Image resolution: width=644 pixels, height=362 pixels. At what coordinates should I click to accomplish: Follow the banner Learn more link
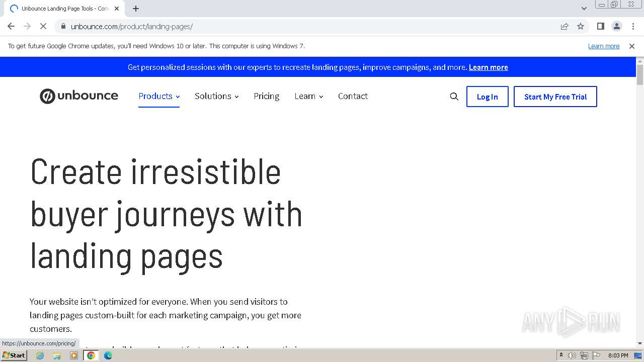tap(489, 67)
